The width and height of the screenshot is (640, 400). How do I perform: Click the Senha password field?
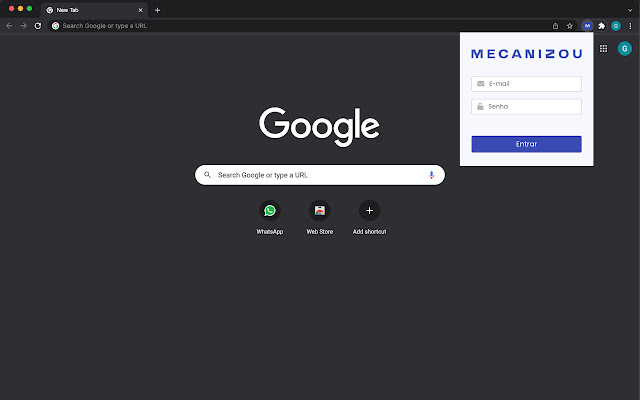click(526, 107)
